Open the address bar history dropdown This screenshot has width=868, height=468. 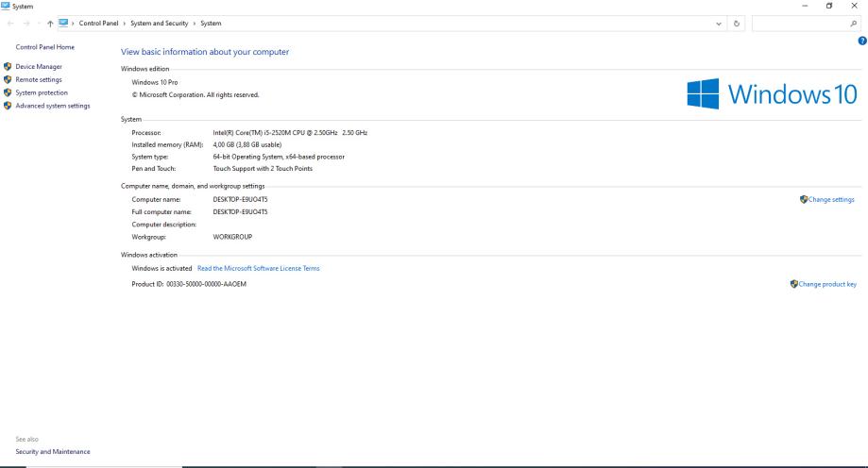[x=719, y=24]
